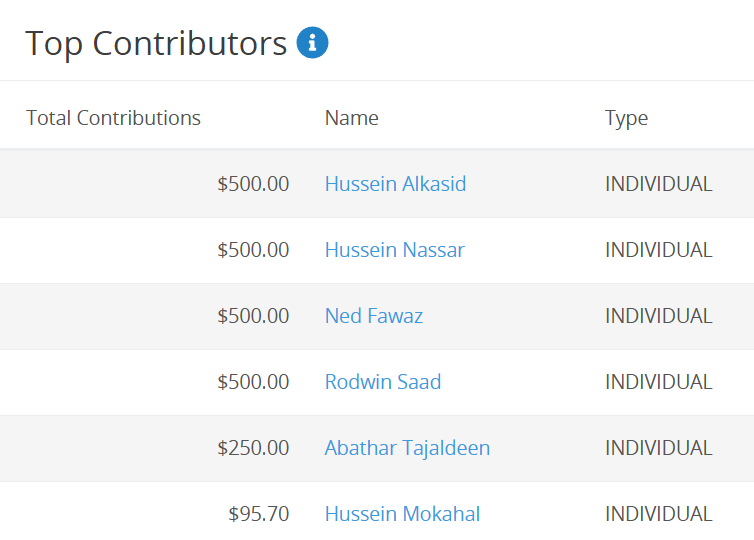Click INDIVIDUAL type in Hussein Mokahal row
The image size is (754, 540).
point(658,514)
